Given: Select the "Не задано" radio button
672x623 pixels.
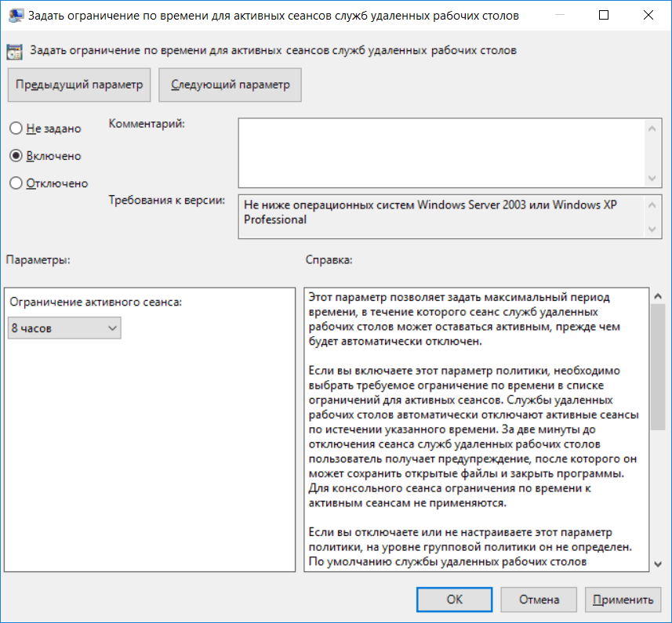Looking at the screenshot, I should coord(15,129).
